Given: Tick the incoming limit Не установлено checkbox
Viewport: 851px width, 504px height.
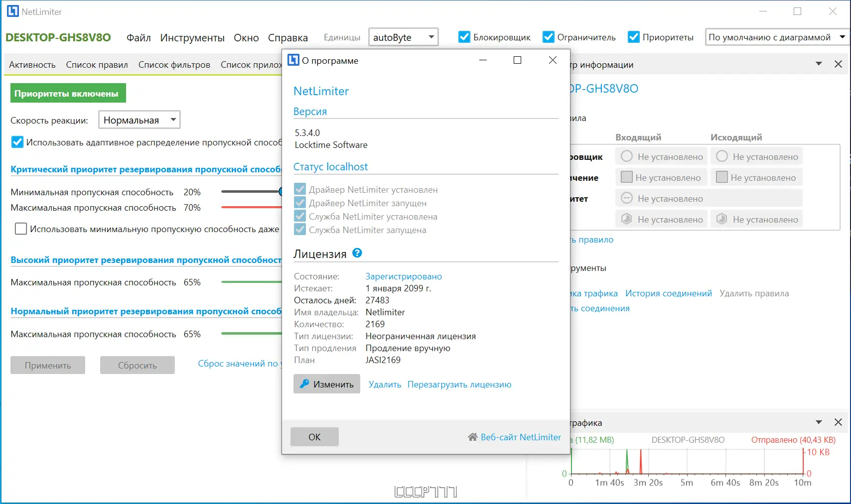Looking at the screenshot, I should click(661, 177).
